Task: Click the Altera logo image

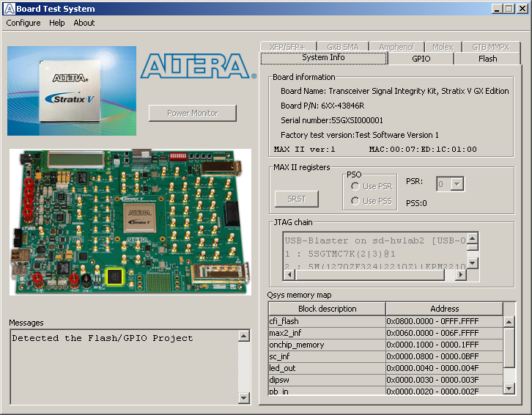Action: point(199,66)
